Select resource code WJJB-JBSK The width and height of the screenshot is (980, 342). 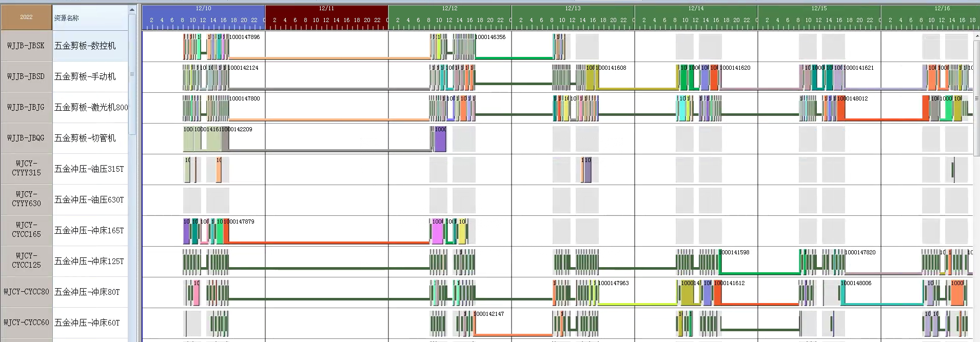[26, 46]
